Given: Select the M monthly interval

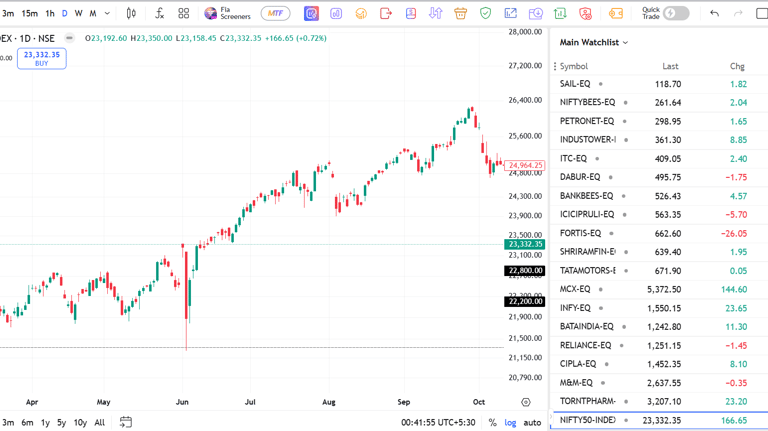Looking at the screenshot, I should (93, 14).
